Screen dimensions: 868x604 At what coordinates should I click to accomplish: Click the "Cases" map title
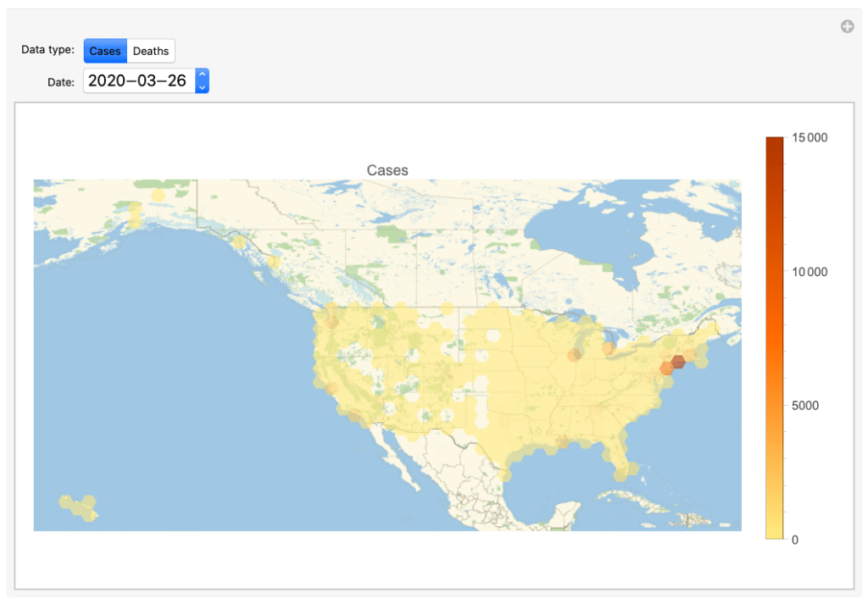pos(387,170)
